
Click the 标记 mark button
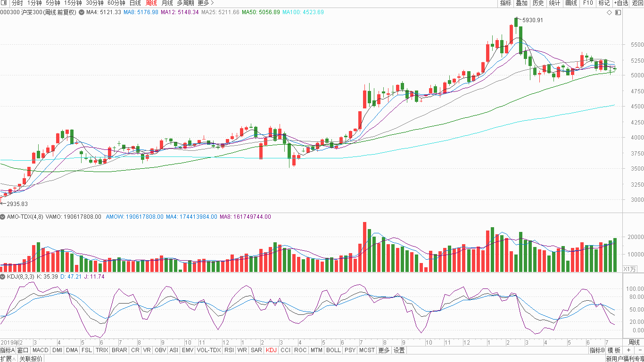604,3
